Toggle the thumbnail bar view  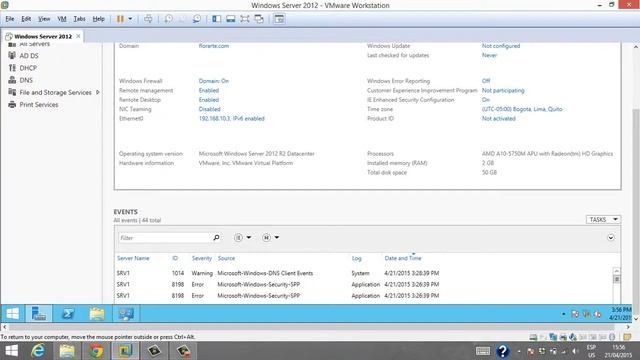(231, 19)
